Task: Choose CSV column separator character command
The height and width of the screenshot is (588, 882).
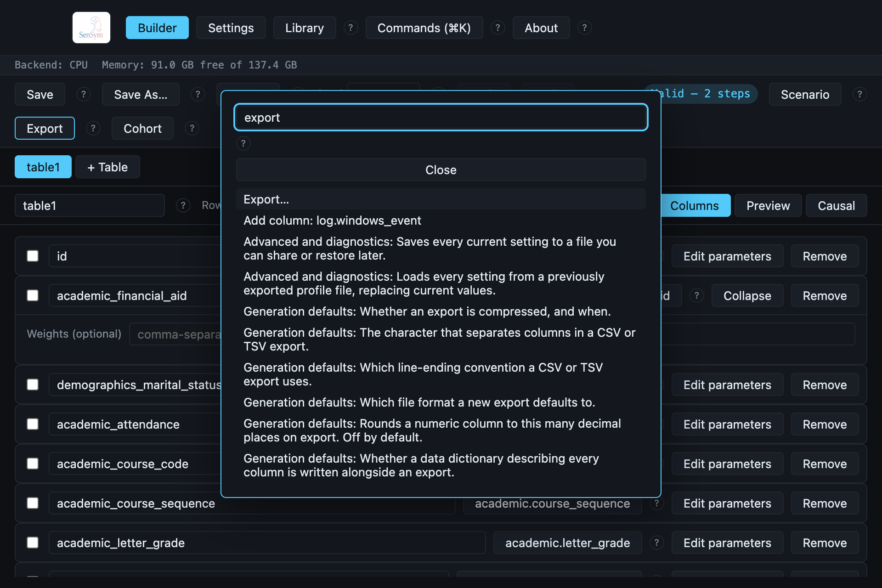Action: [x=441, y=339]
